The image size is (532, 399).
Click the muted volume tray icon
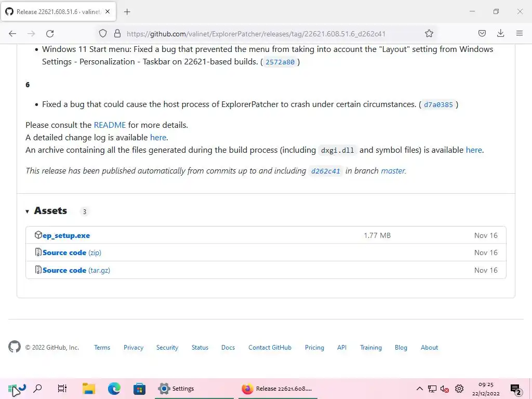click(x=445, y=389)
